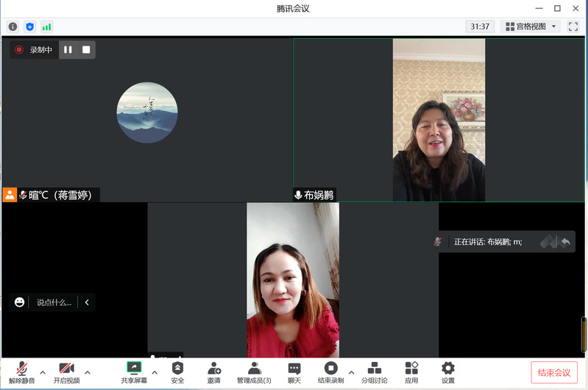Check the green network signal icon
The width and height of the screenshot is (588, 390).
pos(46,26)
